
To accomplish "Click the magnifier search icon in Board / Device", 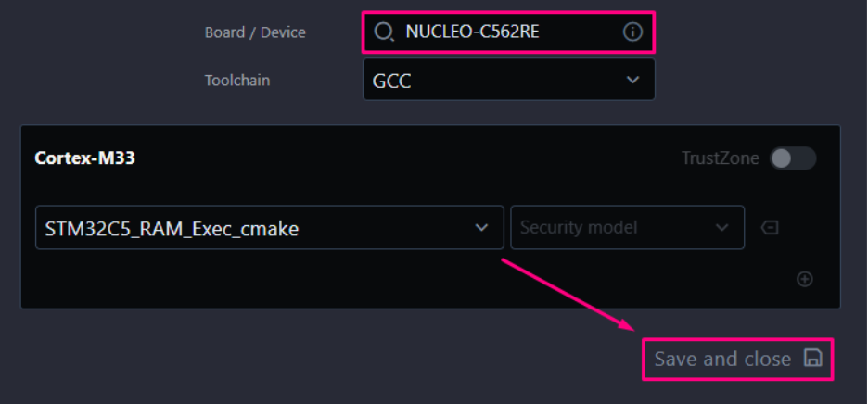I will click(384, 32).
